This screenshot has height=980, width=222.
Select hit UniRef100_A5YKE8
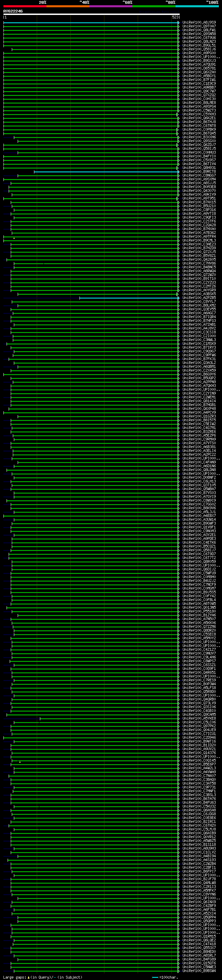(199, 719)
